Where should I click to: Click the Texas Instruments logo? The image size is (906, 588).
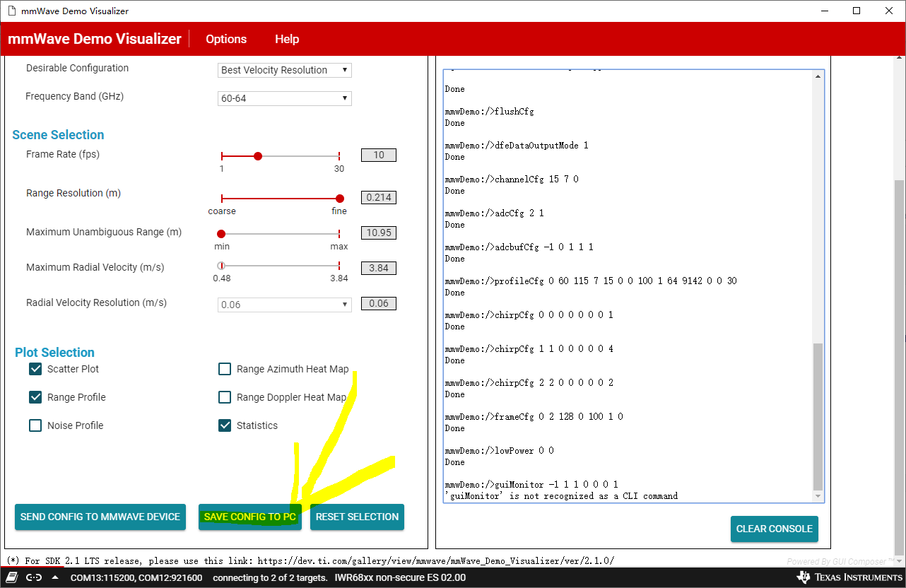848,577
